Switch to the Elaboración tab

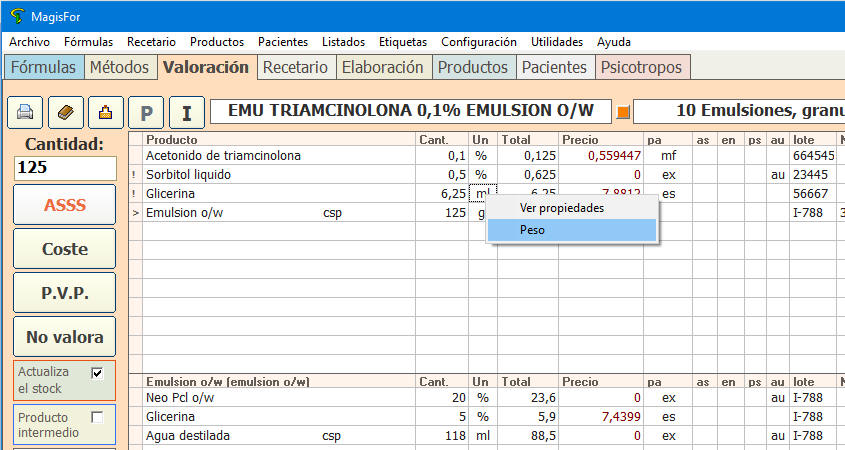click(x=383, y=67)
